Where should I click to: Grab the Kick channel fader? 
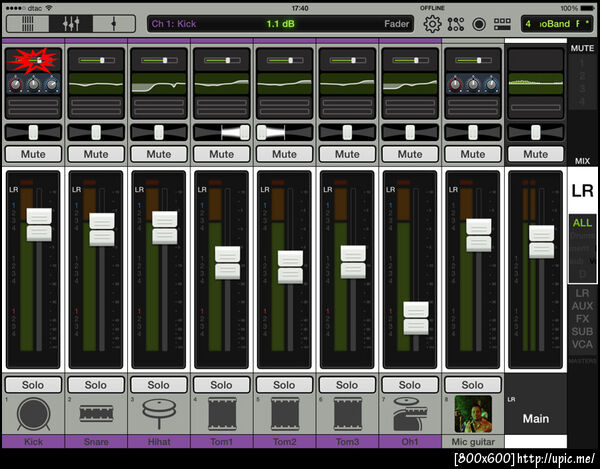coord(39,225)
